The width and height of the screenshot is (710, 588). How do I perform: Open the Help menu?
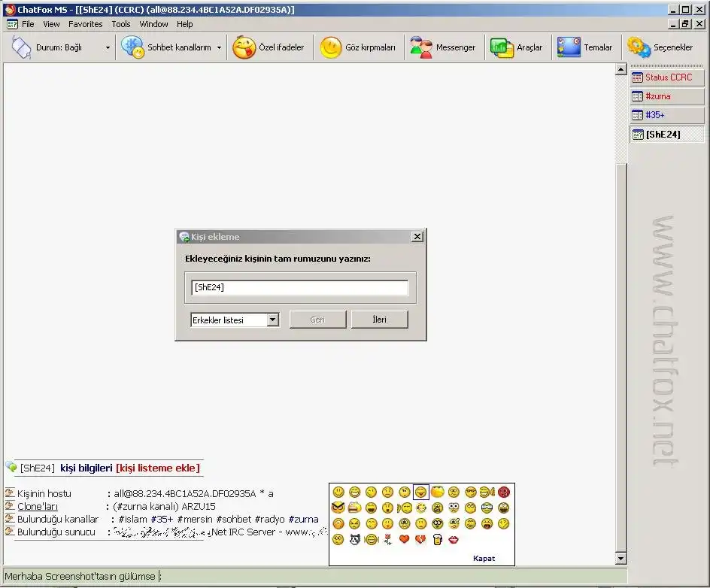[185, 24]
